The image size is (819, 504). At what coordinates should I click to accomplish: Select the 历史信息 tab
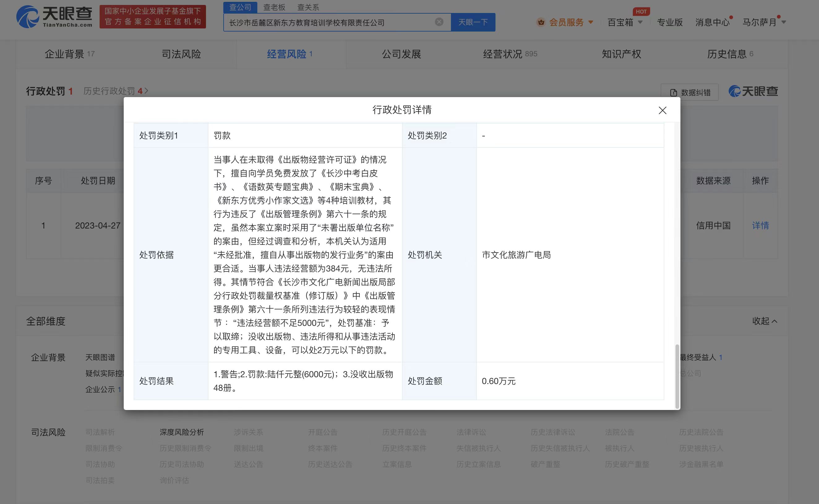coord(730,54)
